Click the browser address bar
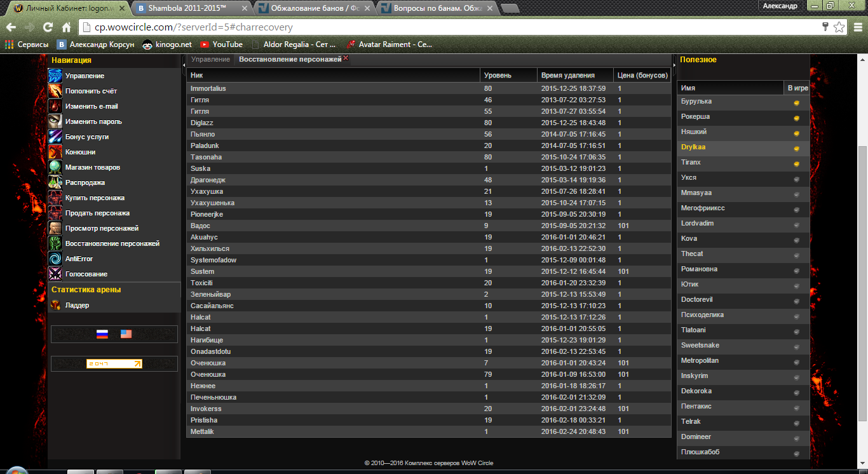This screenshot has width=868, height=474. click(445, 27)
